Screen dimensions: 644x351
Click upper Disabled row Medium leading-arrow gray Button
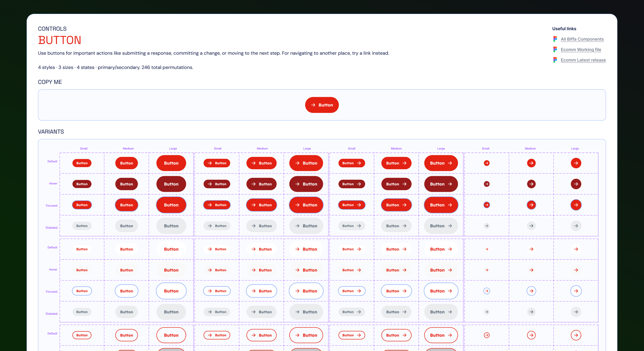261,226
